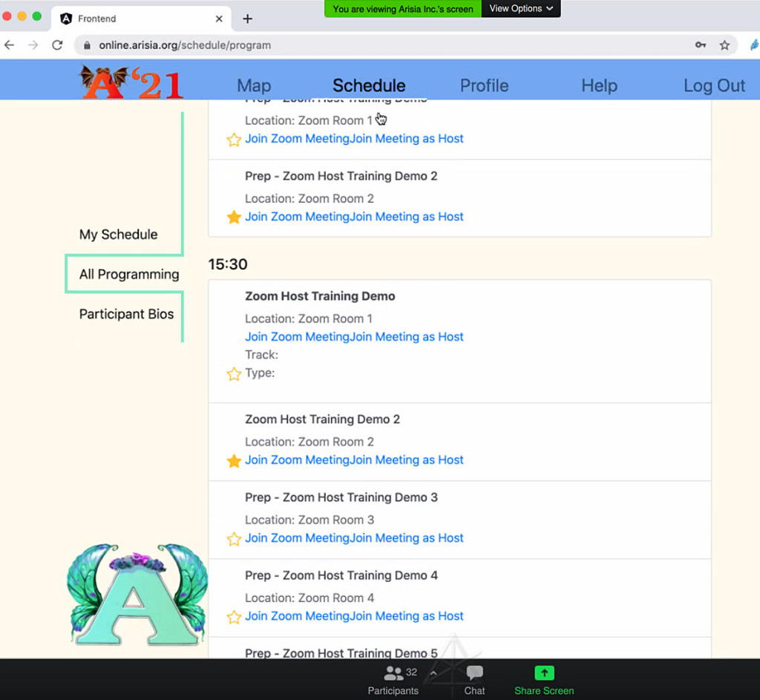
Task: Star Prep - Zoom Host Training Demo 4
Action: (234, 617)
